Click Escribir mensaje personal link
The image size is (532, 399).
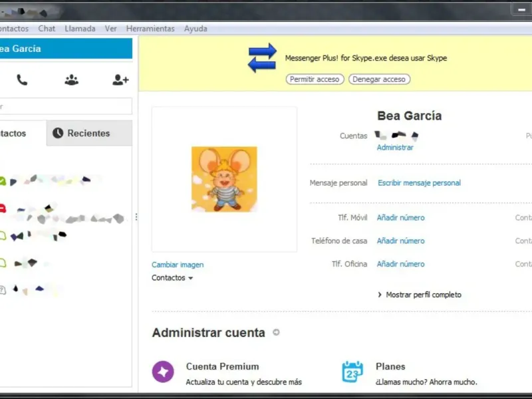tap(420, 183)
